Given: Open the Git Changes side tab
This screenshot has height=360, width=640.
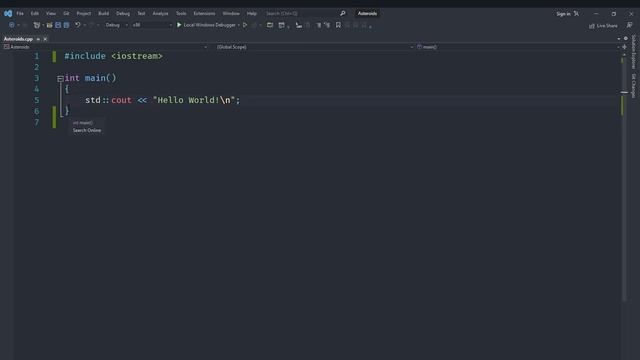Looking at the screenshot, I should (x=633, y=86).
